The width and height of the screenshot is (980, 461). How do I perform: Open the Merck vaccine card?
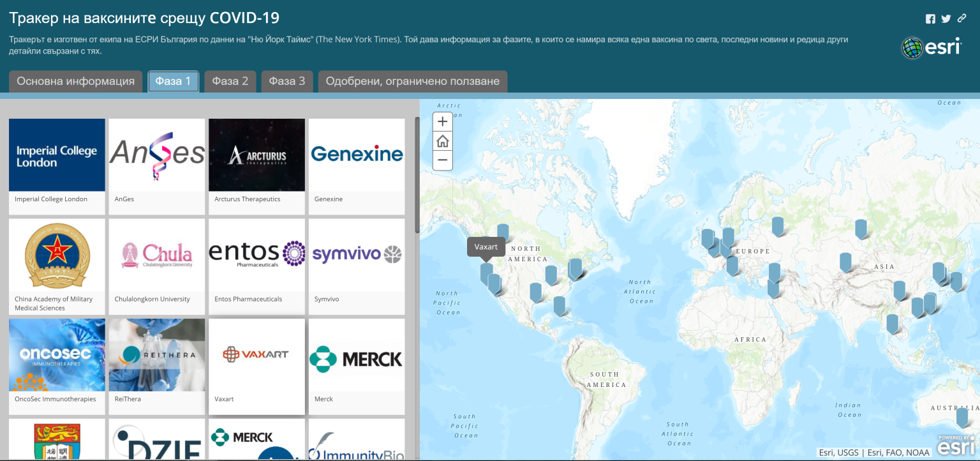point(357,366)
